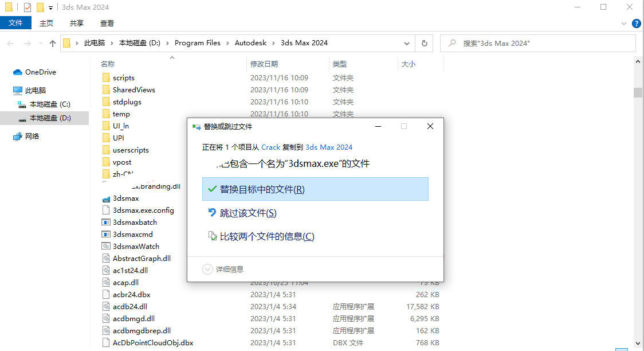Choose 替换目标中的文件(R) in the dialog
The image size is (644, 351).
315,189
